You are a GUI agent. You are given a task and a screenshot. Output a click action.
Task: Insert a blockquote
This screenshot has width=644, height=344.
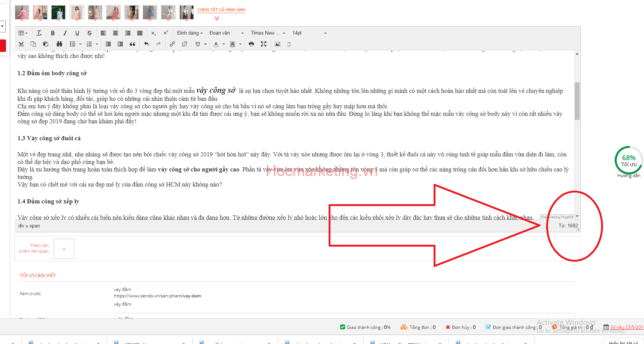[x=132, y=44]
